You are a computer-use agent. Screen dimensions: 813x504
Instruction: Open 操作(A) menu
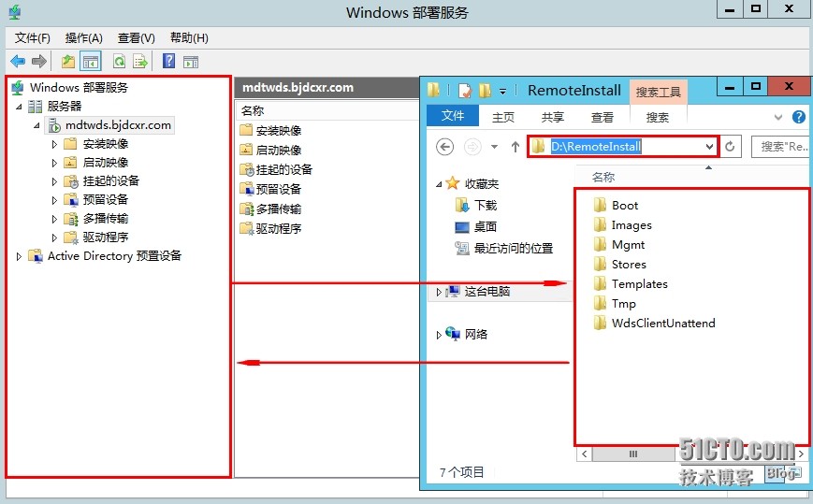84,37
